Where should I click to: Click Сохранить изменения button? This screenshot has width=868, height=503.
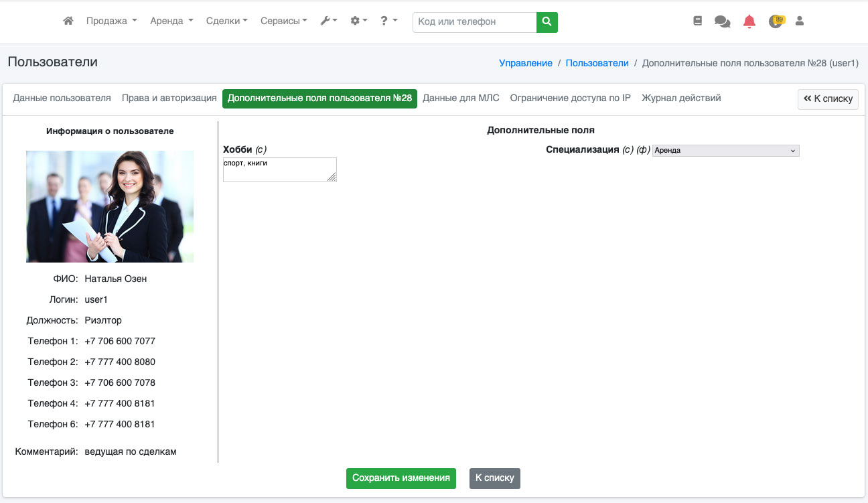[401, 478]
